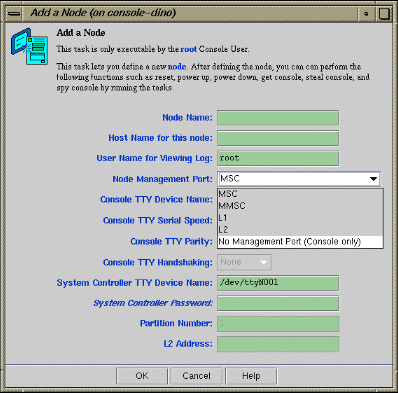Click the Add a Node task icon
398x393 pixels.
29,46
